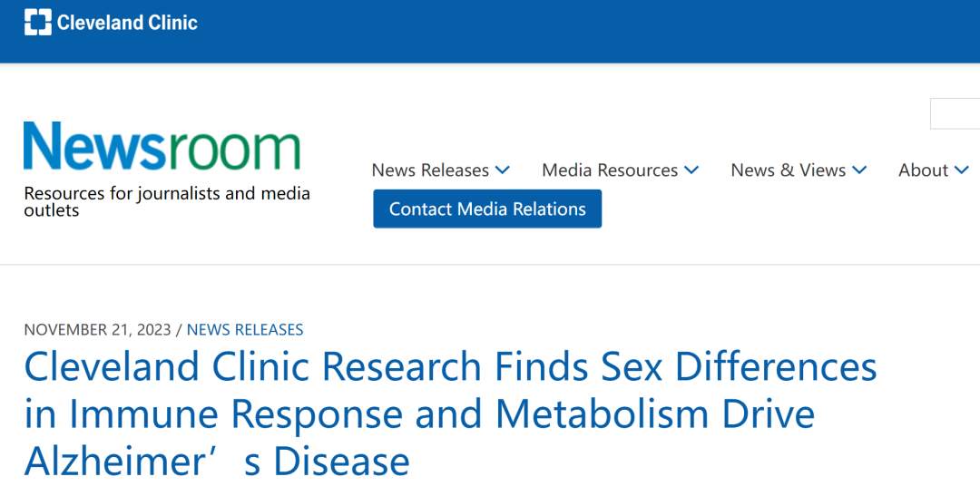The width and height of the screenshot is (980, 496).
Task: Open the Media Resources menu
Action: pyautogui.click(x=610, y=170)
